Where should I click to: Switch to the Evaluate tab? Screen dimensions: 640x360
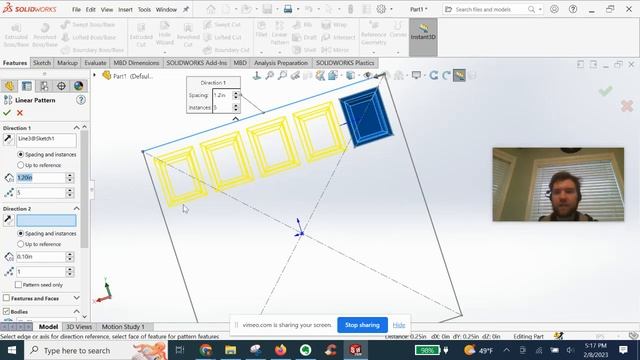95,63
